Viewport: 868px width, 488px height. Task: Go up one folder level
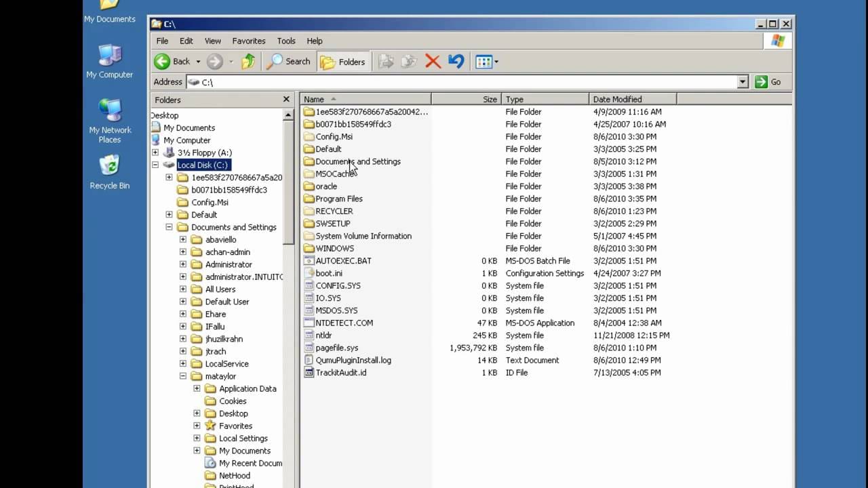[248, 62]
